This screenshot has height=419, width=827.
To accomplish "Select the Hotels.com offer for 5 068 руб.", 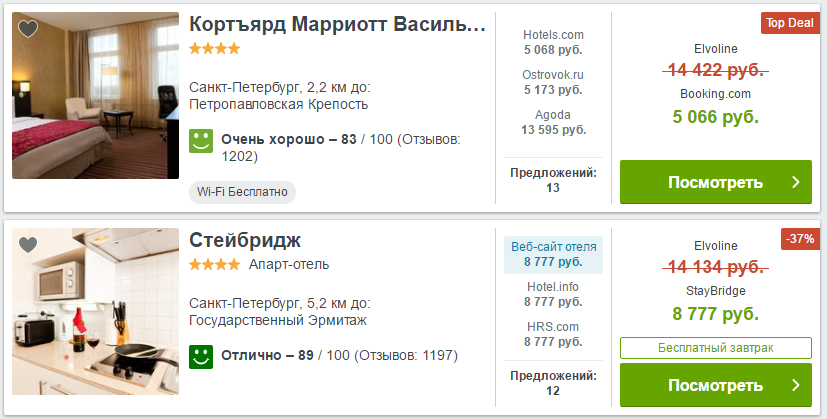I will point(553,42).
